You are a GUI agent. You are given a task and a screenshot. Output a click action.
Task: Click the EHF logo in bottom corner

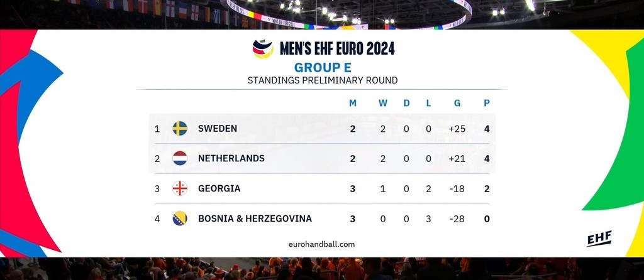point(599,239)
